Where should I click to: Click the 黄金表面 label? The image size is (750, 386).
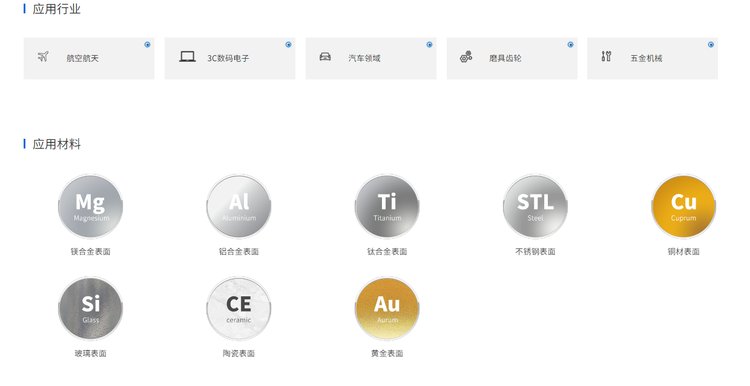[387, 353]
